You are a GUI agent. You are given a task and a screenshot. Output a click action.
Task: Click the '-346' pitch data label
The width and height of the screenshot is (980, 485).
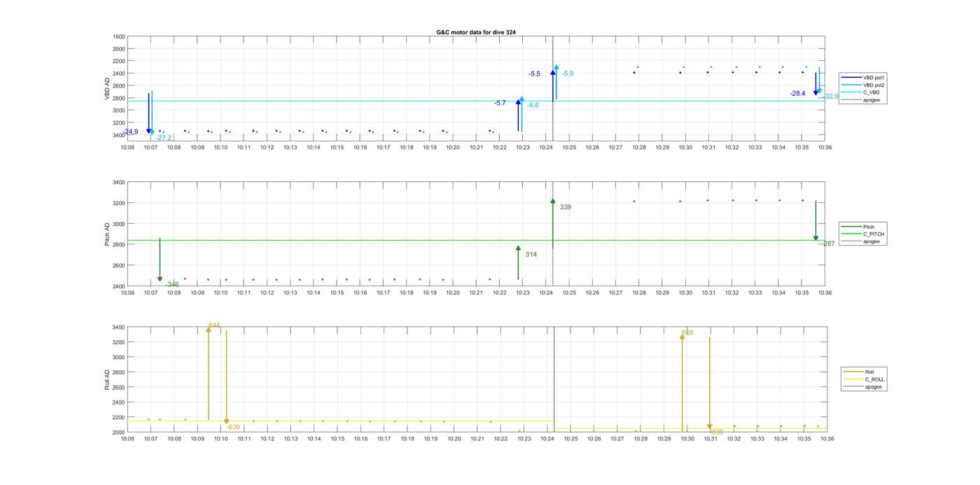point(171,285)
